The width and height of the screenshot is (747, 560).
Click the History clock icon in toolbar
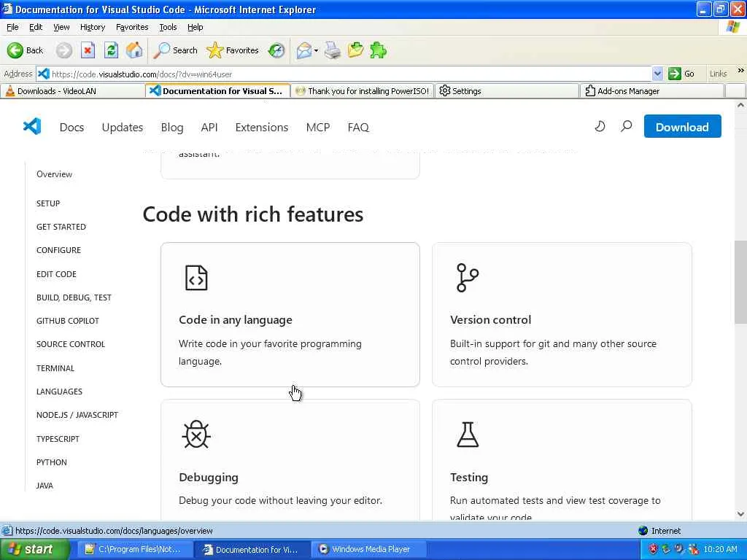click(276, 50)
